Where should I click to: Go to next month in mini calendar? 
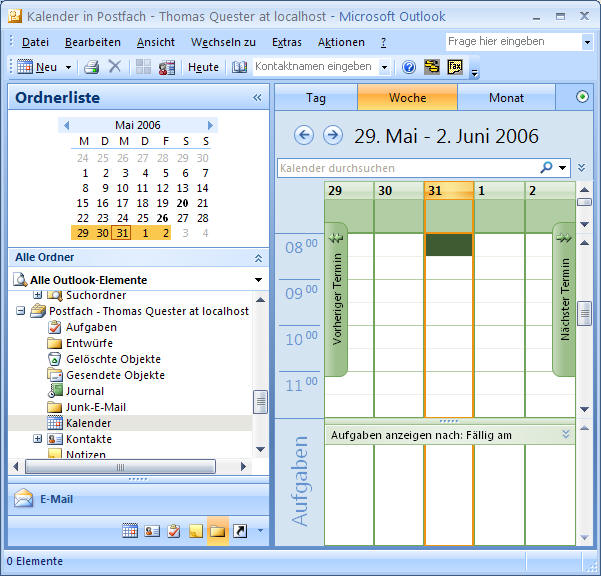[210, 125]
